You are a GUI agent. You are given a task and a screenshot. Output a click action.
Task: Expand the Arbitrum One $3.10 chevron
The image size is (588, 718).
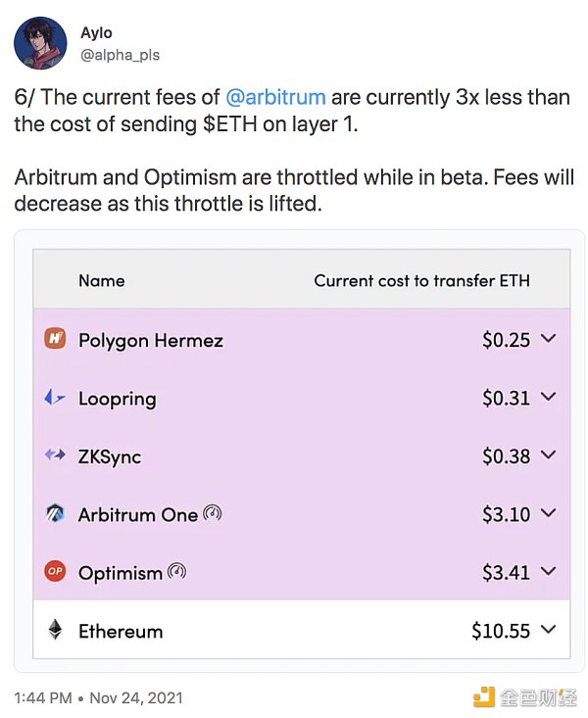click(x=548, y=513)
